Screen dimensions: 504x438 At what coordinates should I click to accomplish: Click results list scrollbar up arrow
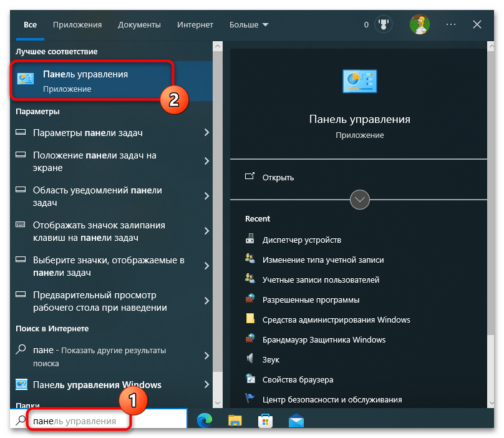point(218,46)
